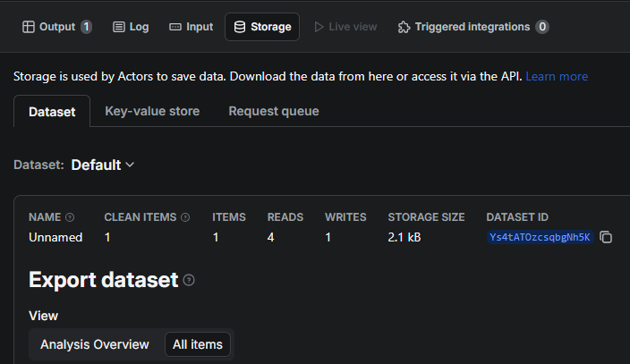Image resolution: width=630 pixels, height=364 pixels.
Task: Open the Live view tab
Action: click(345, 27)
